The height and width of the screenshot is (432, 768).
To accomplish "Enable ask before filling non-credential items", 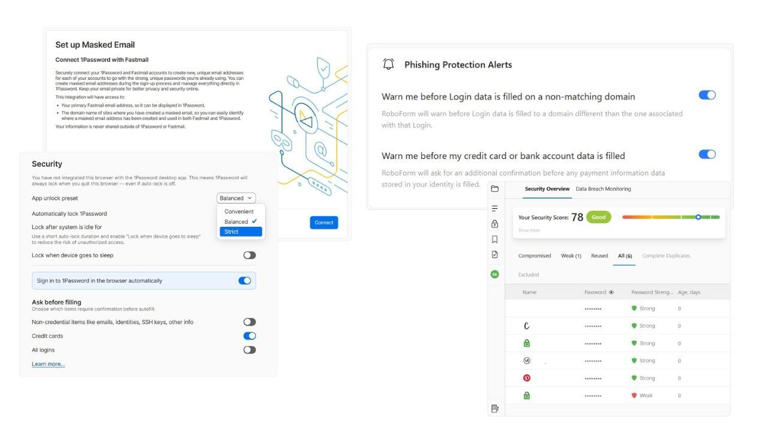I will point(249,322).
